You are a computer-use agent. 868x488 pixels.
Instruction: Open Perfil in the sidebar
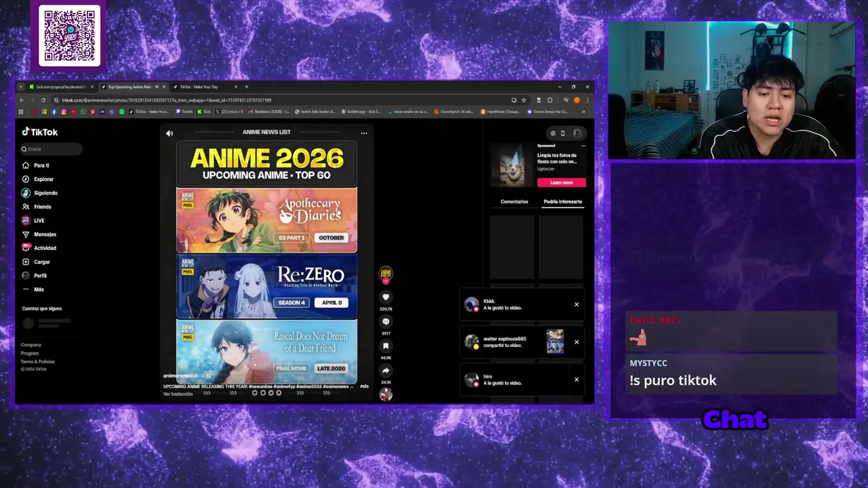tap(35, 276)
